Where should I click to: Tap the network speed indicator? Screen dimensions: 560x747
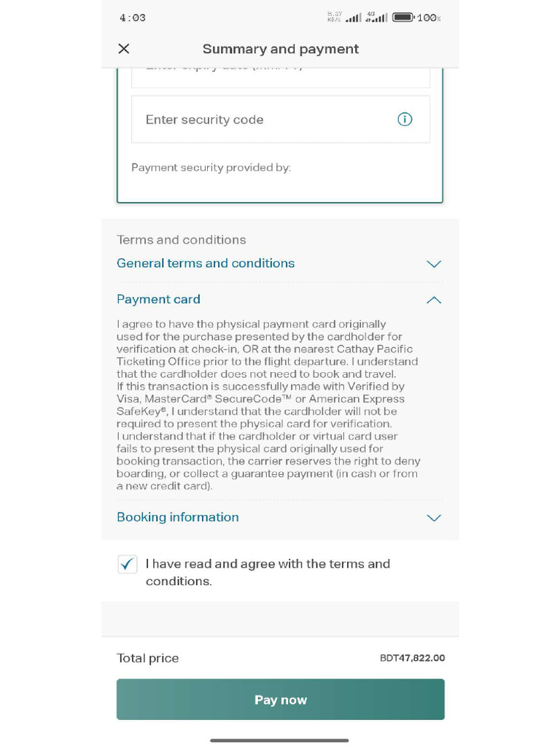click(334, 18)
